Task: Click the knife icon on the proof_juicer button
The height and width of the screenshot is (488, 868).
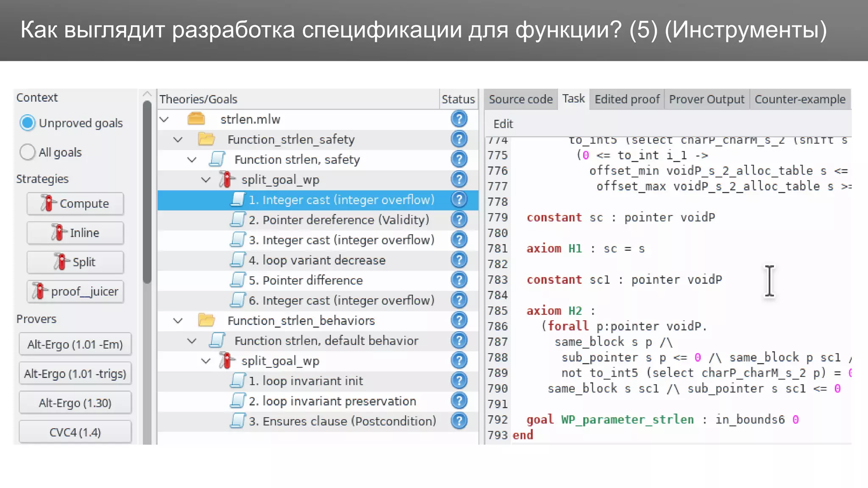Action: (x=39, y=291)
